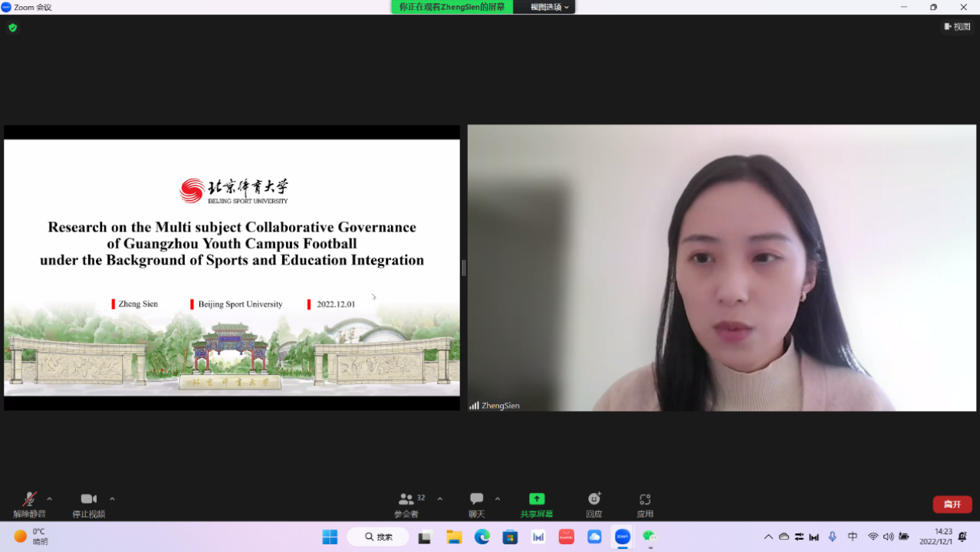Click the green screen-viewing notification banner
Viewport: 980px width, 552px height.
coord(452,7)
